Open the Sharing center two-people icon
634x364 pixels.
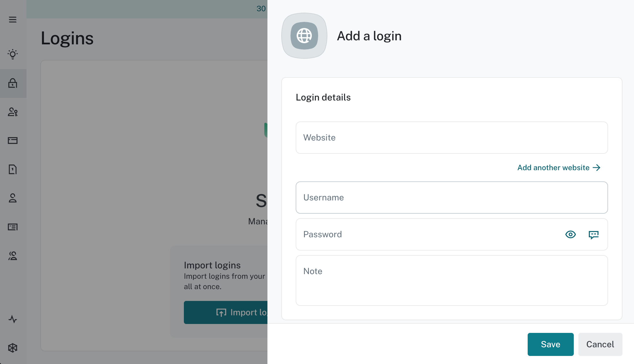(x=13, y=256)
